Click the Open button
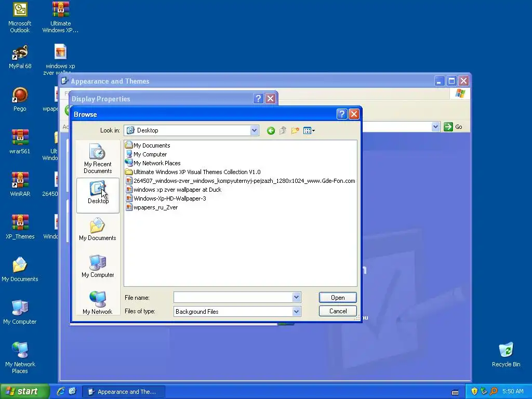Image resolution: width=532 pixels, height=399 pixels. tap(338, 298)
